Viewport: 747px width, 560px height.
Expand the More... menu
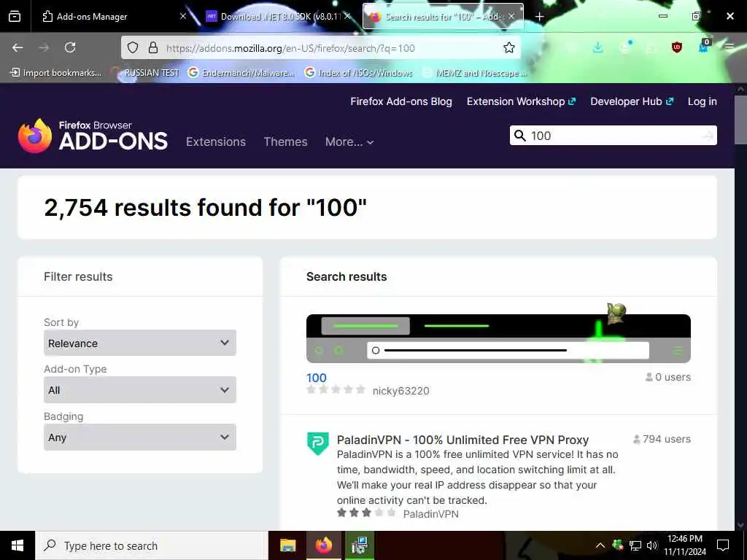pos(349,142)
